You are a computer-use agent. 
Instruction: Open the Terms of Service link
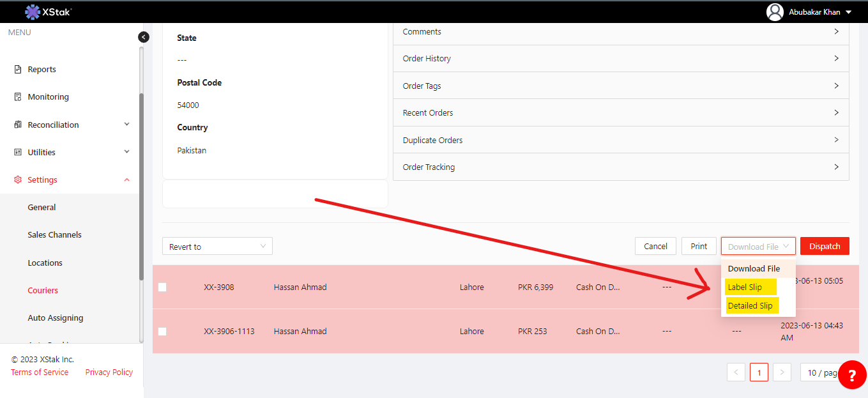[x=40, y=372]
